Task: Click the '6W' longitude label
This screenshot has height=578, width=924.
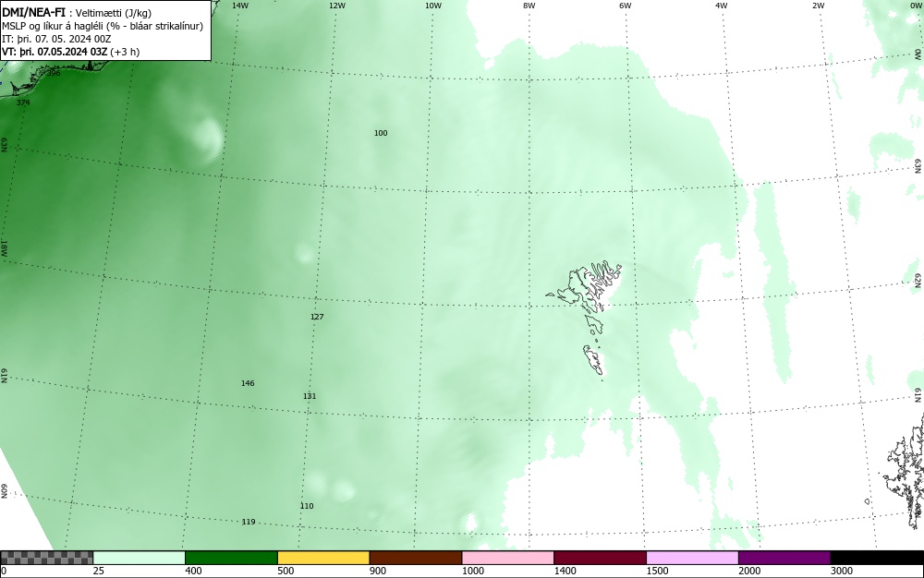Action: point(626,6)
